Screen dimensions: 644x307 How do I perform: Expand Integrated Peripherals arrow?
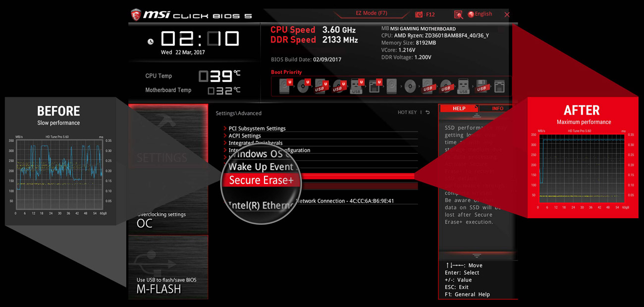225,143
